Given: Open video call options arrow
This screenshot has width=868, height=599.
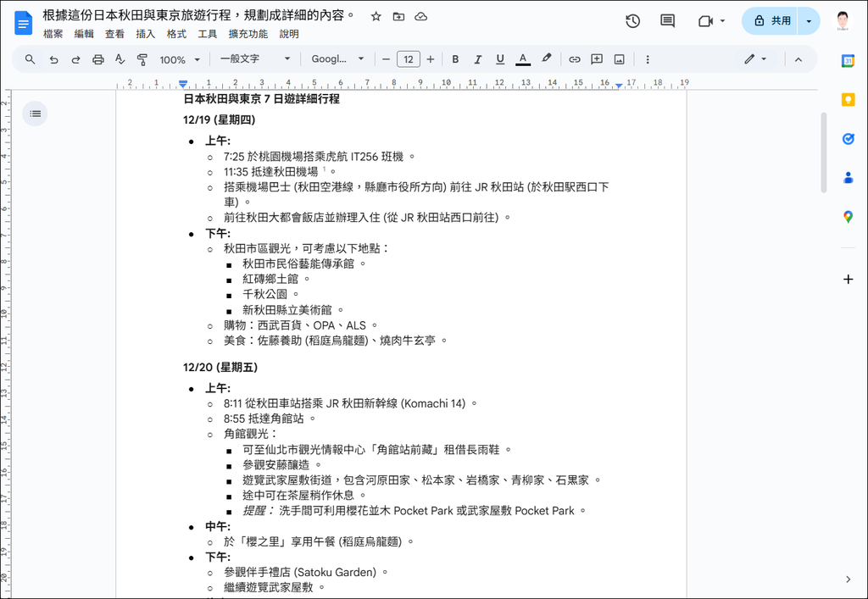Looking at the screenshot, I should 722,21.
